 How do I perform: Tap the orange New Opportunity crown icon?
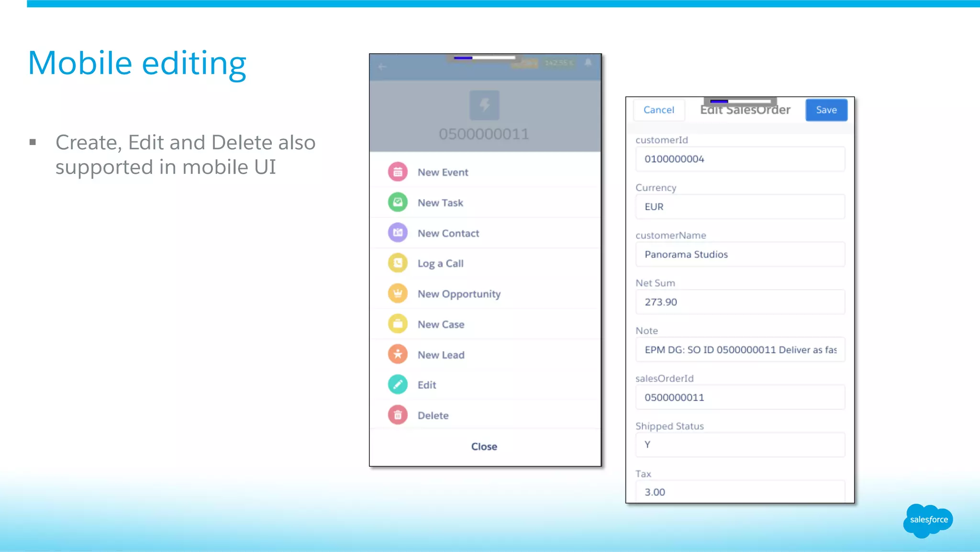point(398,293)
